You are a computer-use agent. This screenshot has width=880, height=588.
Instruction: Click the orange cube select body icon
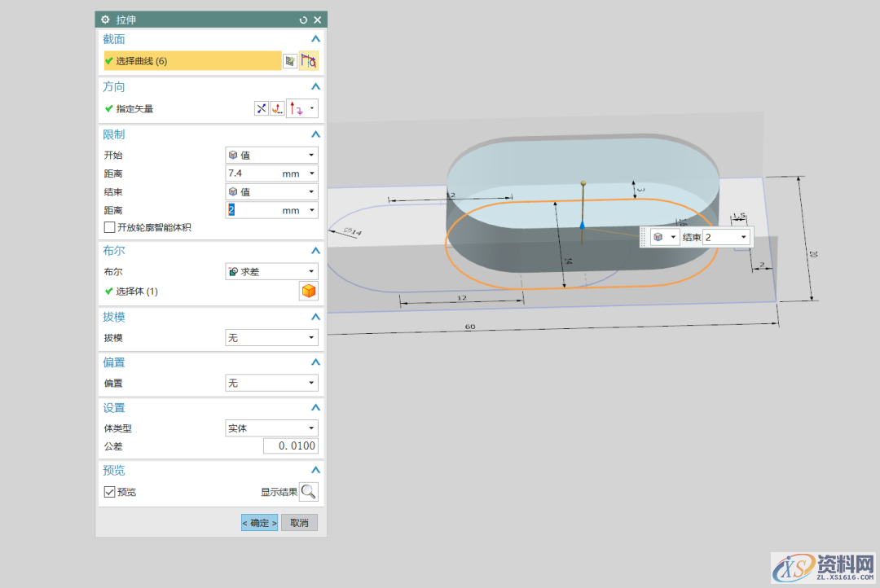(x=309, y=292)
